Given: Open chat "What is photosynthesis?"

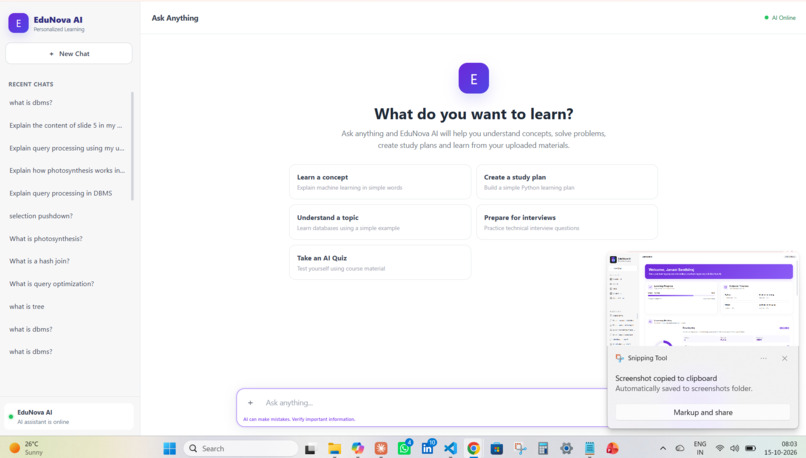Looking at the screenshot, I should tap(46, 239).
